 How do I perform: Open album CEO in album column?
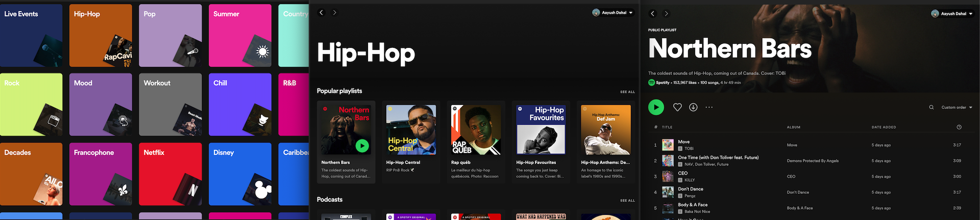[791, 177]
